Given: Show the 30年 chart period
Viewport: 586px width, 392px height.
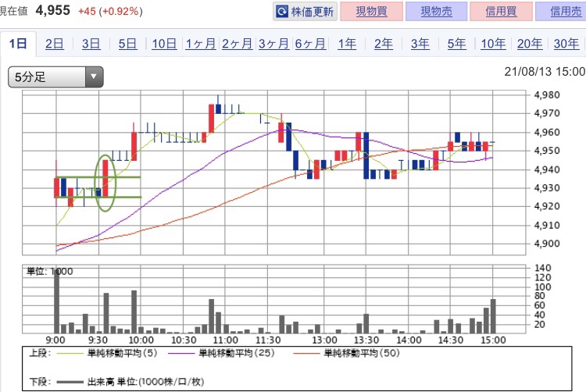Looking at the screenshot, I should [x=566, y=44].
